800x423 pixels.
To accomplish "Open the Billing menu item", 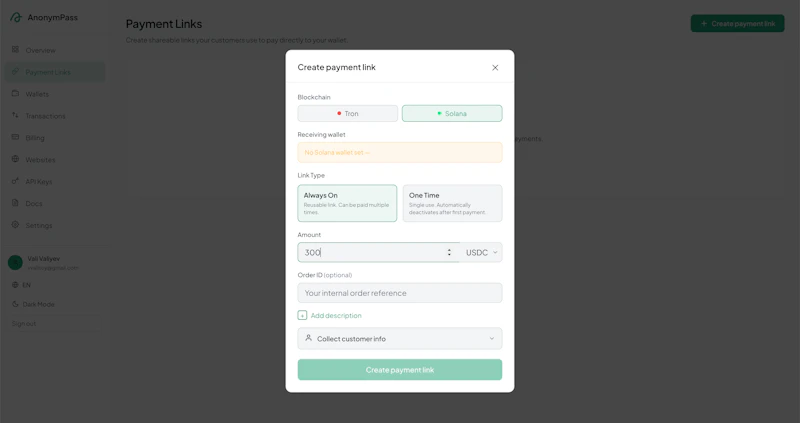I will [55, 138].
